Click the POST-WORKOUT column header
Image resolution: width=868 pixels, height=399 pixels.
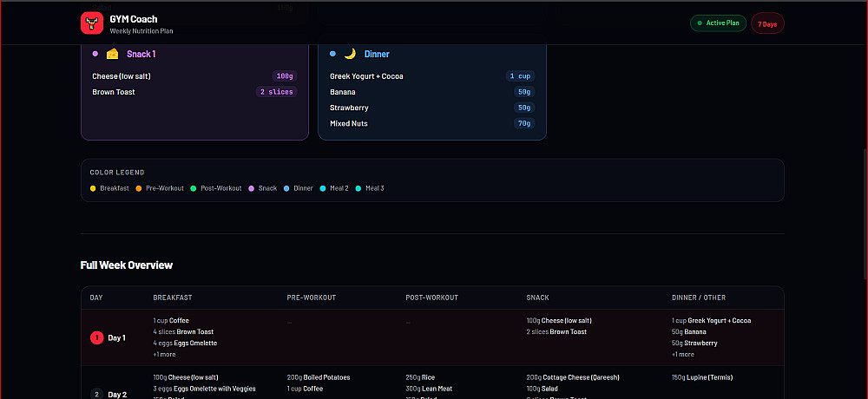tap(431, 298)
